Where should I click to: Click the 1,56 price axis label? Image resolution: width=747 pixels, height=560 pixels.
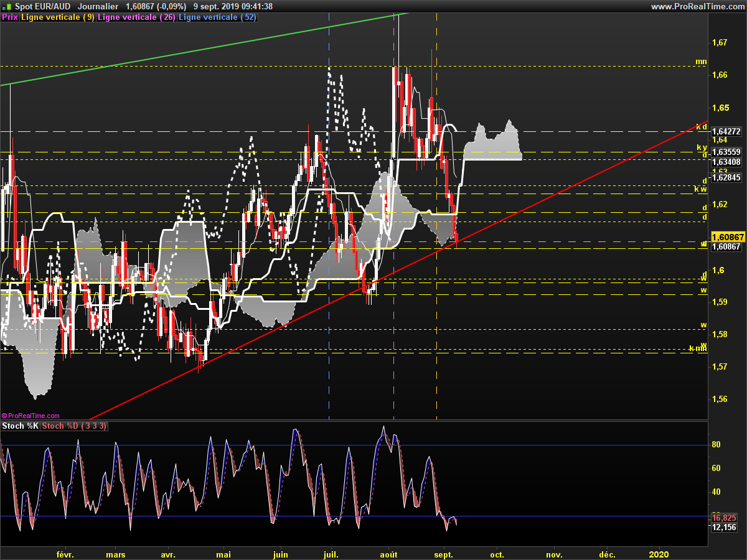click(x=720, y=399)
